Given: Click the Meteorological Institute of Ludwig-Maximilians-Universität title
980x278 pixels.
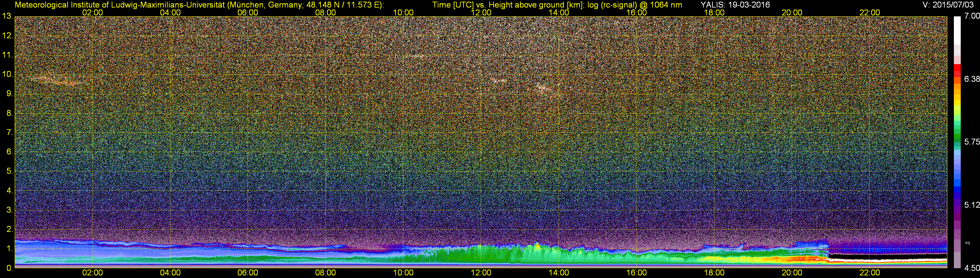Looking at the screenshot, I should [x=199, y=5].
